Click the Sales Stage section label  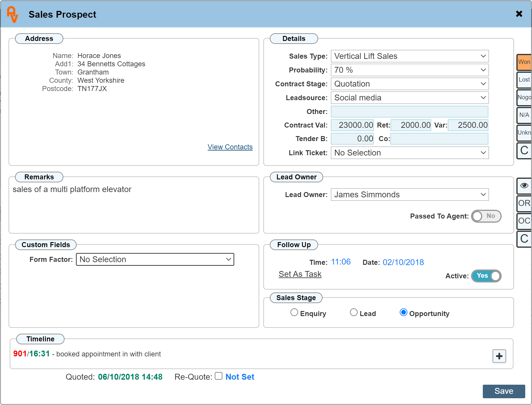[x=296, y=298]
